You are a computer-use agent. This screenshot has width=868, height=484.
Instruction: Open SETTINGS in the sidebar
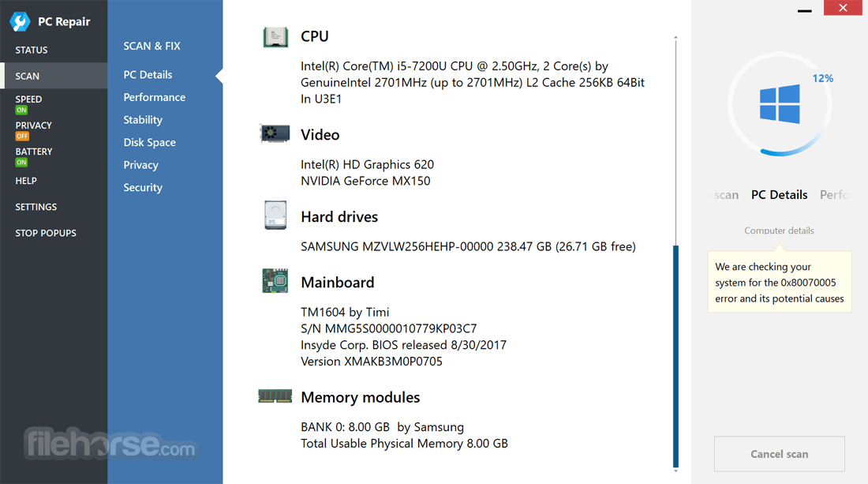[x=36, y=207]
